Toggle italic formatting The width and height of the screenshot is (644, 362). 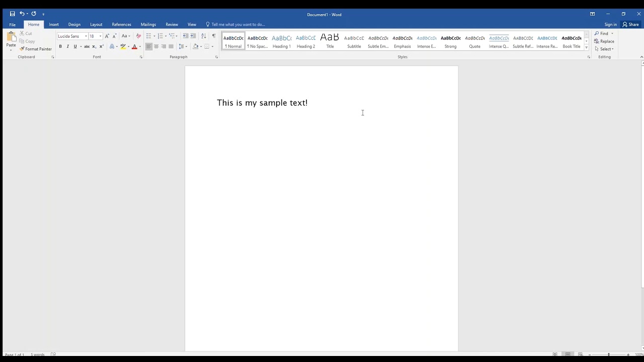click(68, 47)
